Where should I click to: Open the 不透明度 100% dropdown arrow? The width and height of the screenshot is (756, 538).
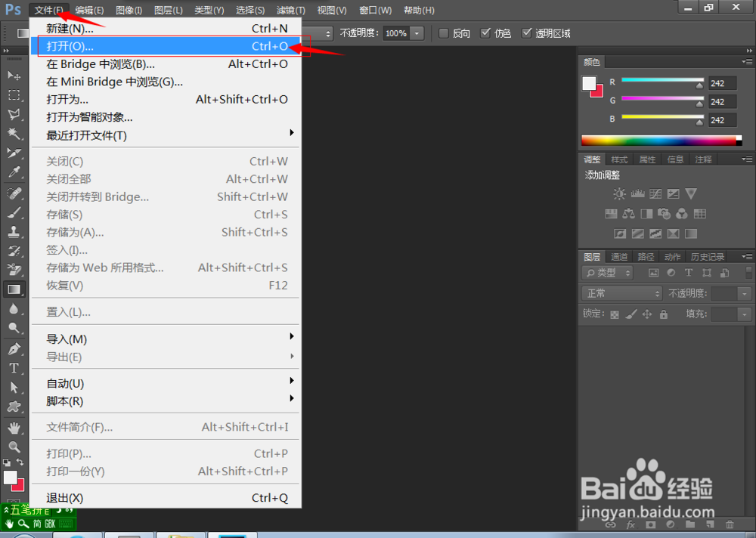point(417,33)
